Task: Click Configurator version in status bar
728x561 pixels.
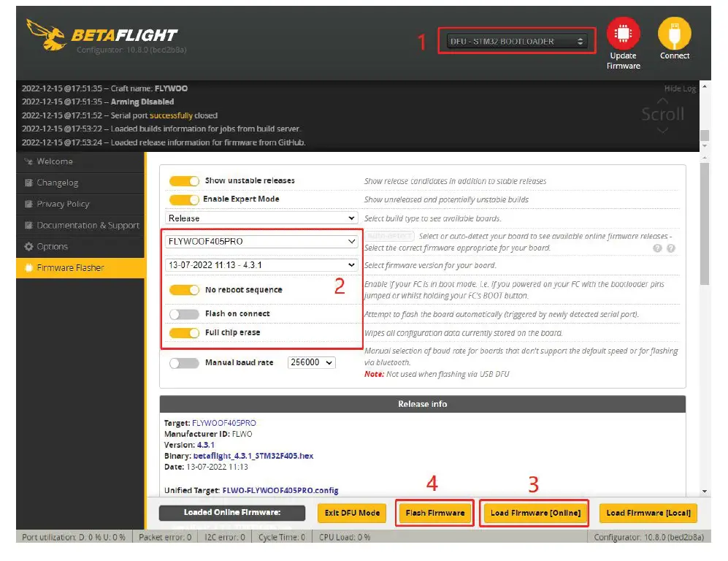Action: point(648,538)
